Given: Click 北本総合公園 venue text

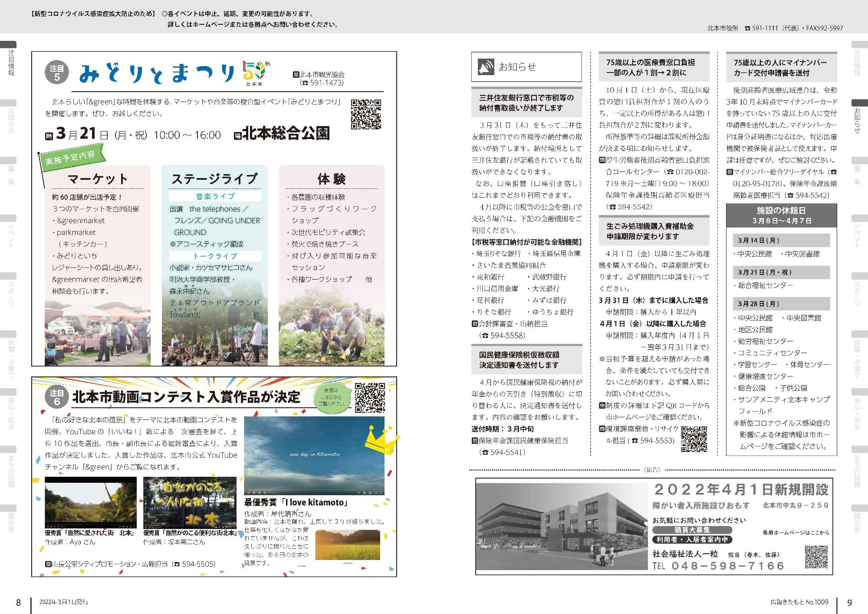Looking at the screenshot, I should (286, 134).
